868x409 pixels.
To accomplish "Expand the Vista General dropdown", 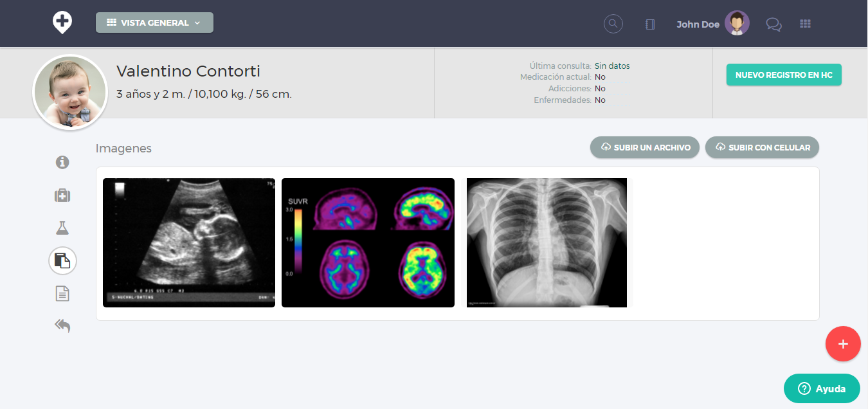I will [154, 23].
